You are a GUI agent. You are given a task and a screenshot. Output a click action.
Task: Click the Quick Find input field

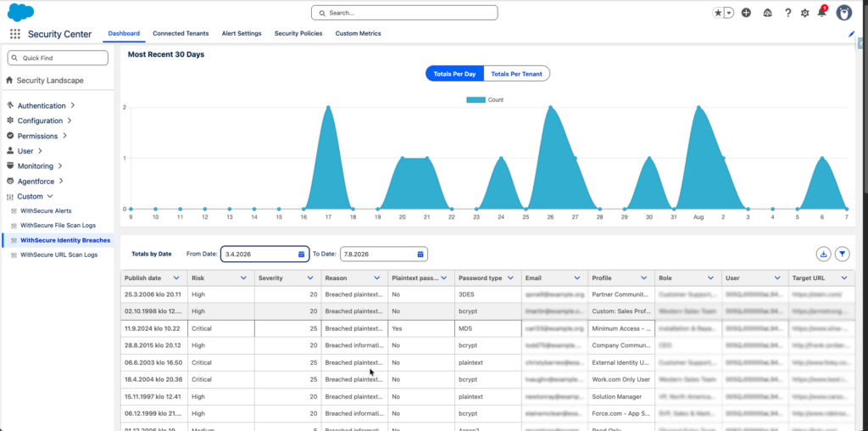pyautogui.click(x=58, y=58)
